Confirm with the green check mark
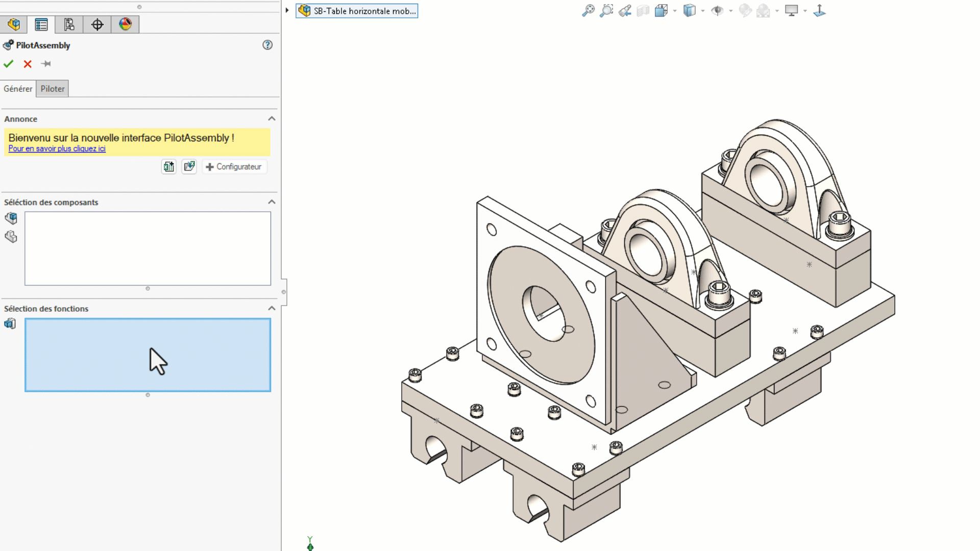980x551 pixels. [9, 64]
